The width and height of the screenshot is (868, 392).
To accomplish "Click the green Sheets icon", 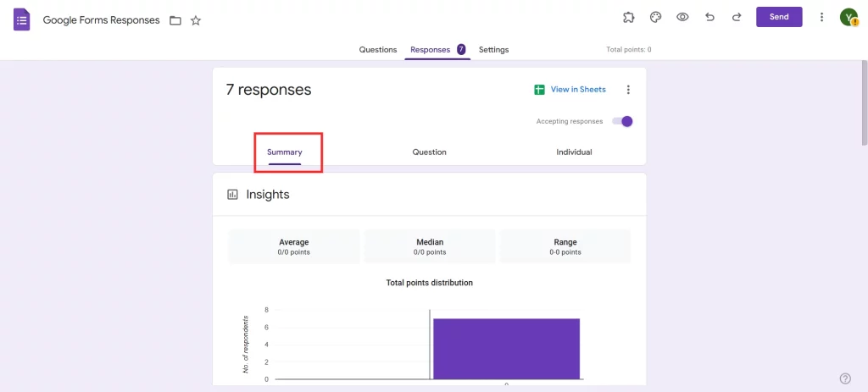I will coord(539,90).
